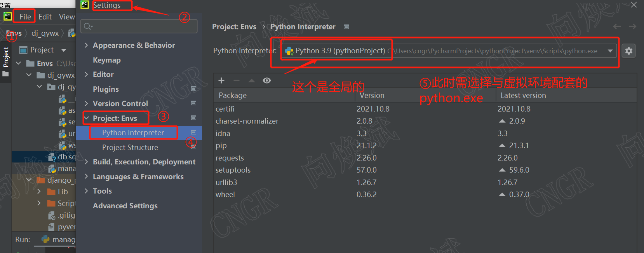Click the project-level icon beside Python Interpreter breadcrumb

pos(346,27)
